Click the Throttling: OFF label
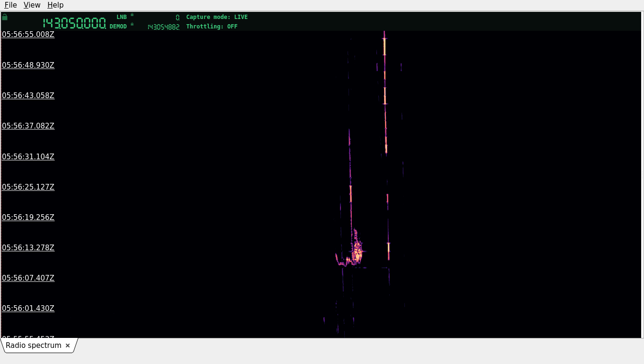 [x=212, y=27]
